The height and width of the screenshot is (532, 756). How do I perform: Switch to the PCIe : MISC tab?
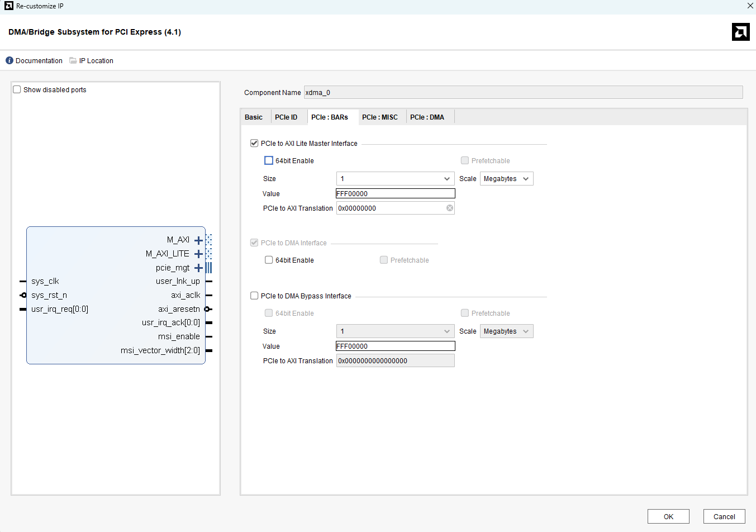point(380,117)
